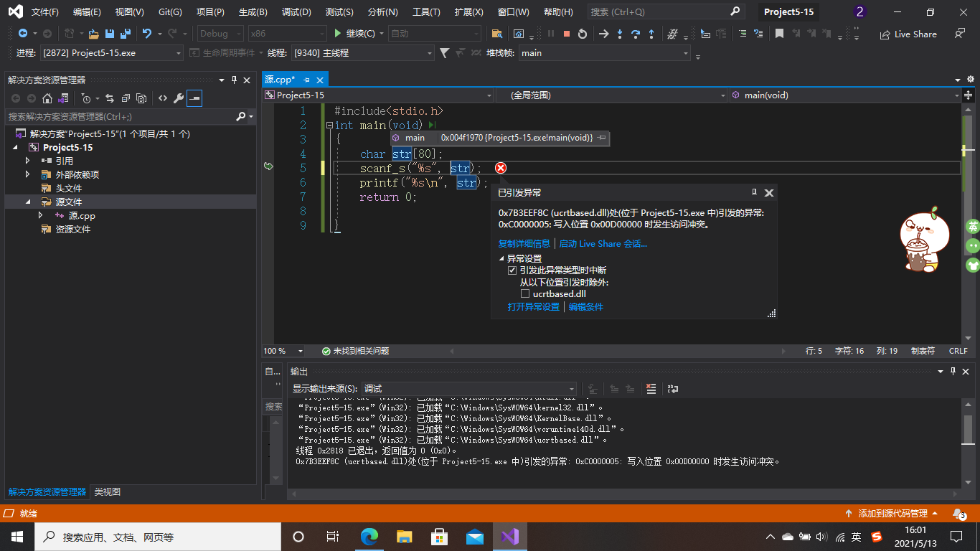Open the thread dropdown showing [9340] main thread
Screen dimensions: 980x551
(362, 53)
